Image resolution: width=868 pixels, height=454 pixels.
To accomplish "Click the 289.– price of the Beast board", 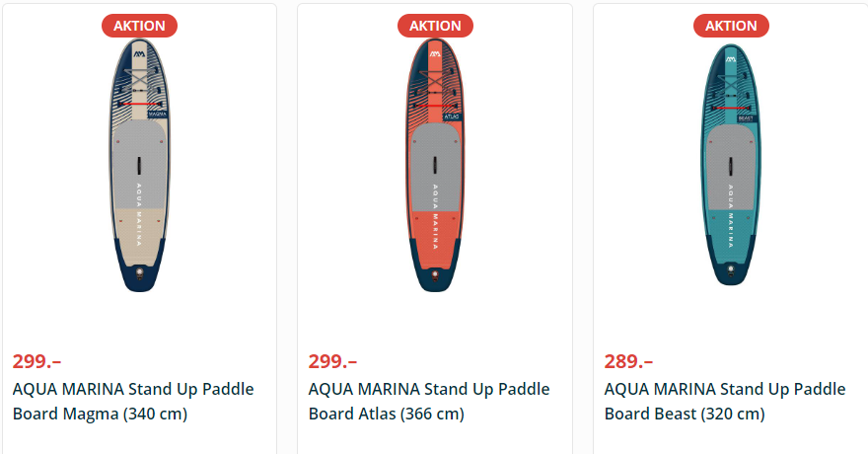I will [628, 361].
